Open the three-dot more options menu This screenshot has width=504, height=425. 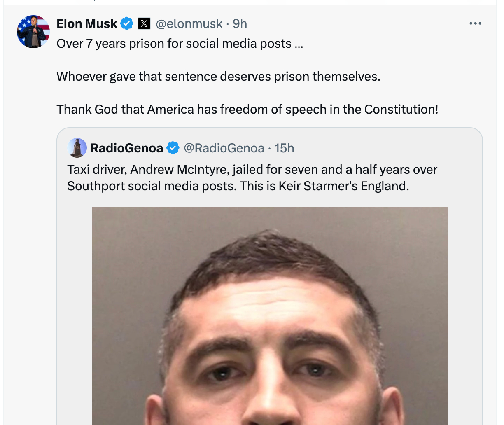475,23
